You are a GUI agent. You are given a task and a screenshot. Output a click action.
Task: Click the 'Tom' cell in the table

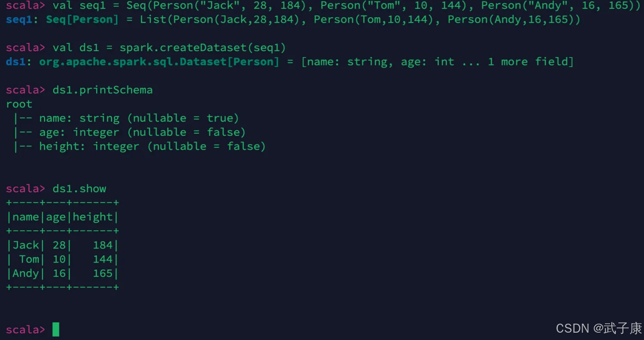(29, 260)
